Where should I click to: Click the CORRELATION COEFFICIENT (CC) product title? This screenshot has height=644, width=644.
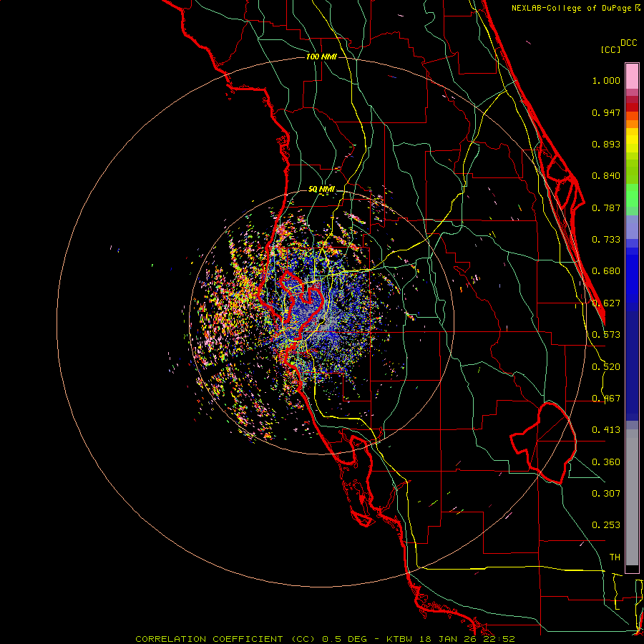(226, 639)
